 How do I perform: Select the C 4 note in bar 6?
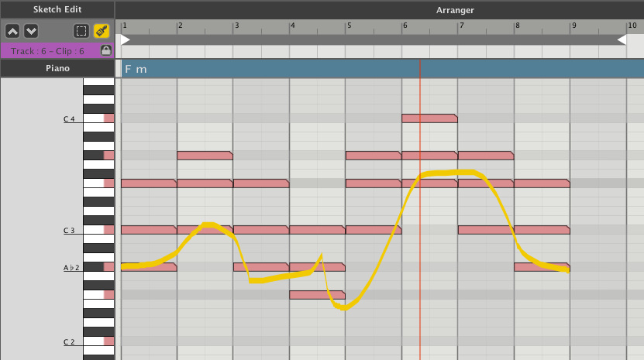(x=429, y=118)
